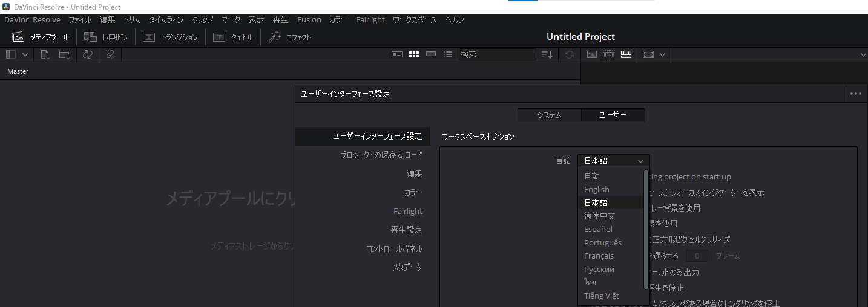Select ユーザーインターフェース設定 in the settings sidebar

363,136
